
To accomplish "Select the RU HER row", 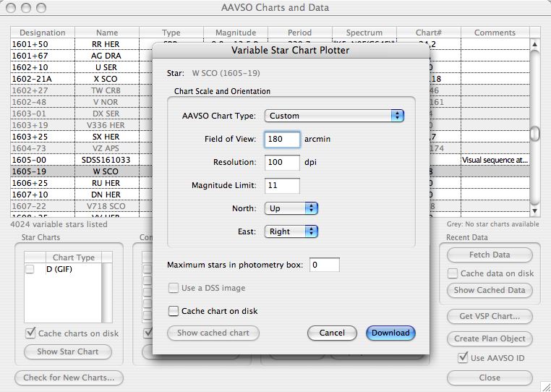I will [270, 183].
